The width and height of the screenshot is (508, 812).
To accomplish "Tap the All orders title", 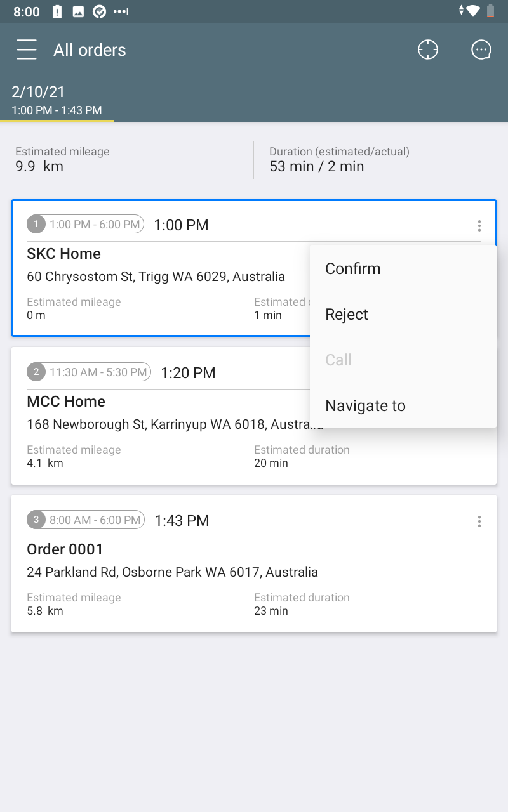I will (90, 50).
